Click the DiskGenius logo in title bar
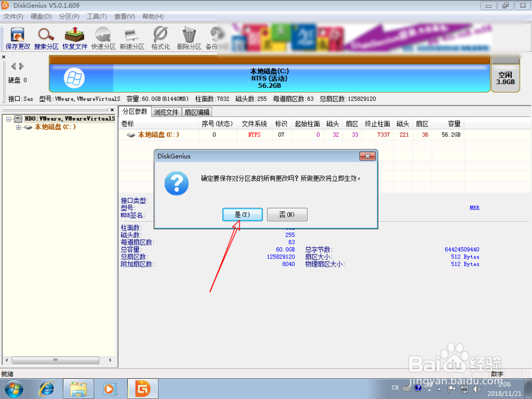The width and height of the screenshot is (532, 399). pos(5,5)
